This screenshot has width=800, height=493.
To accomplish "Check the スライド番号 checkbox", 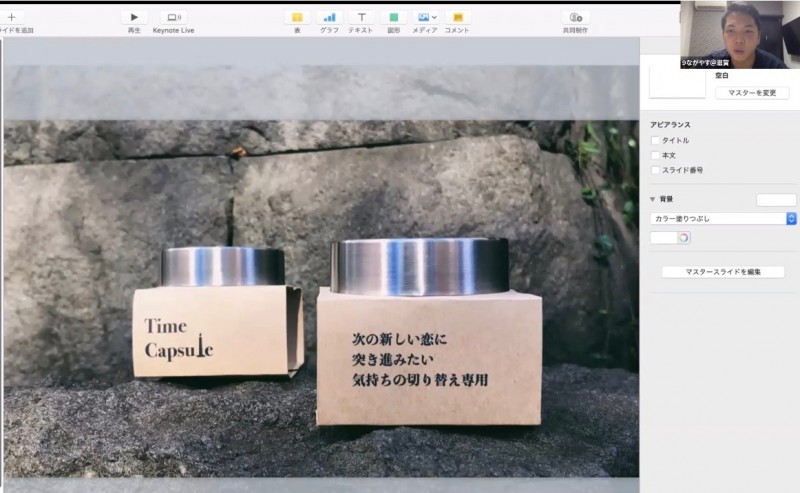I will pyautogui.click(x=656, y=171).
